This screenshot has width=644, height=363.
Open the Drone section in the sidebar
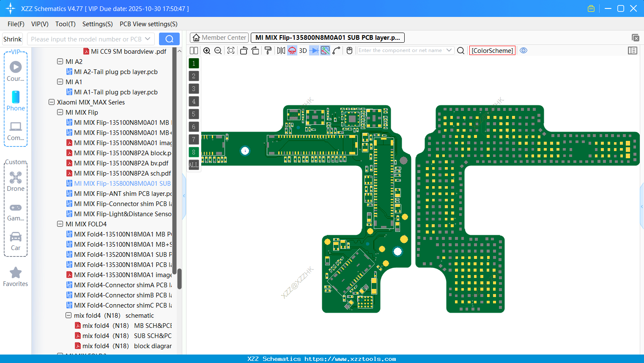point(16,181)
